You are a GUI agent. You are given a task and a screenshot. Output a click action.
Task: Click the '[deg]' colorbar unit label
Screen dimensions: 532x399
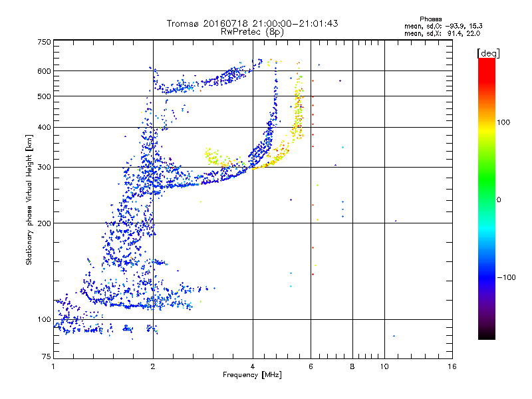(488, 53)
